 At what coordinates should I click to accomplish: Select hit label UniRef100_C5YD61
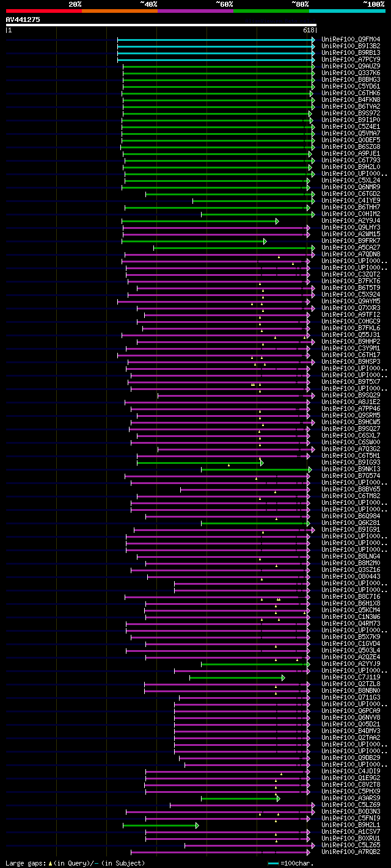pos(351,86)
